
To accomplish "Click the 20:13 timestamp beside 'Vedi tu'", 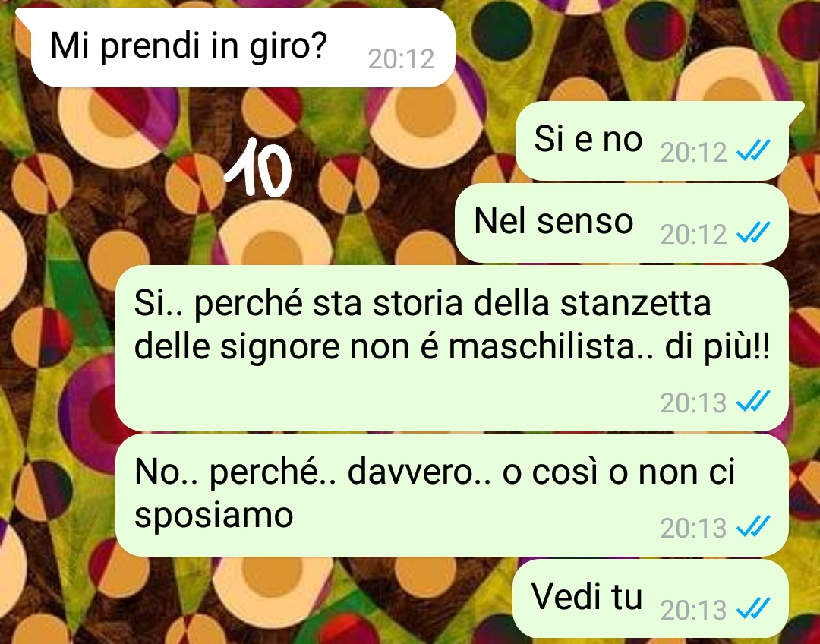I will 693,610.
